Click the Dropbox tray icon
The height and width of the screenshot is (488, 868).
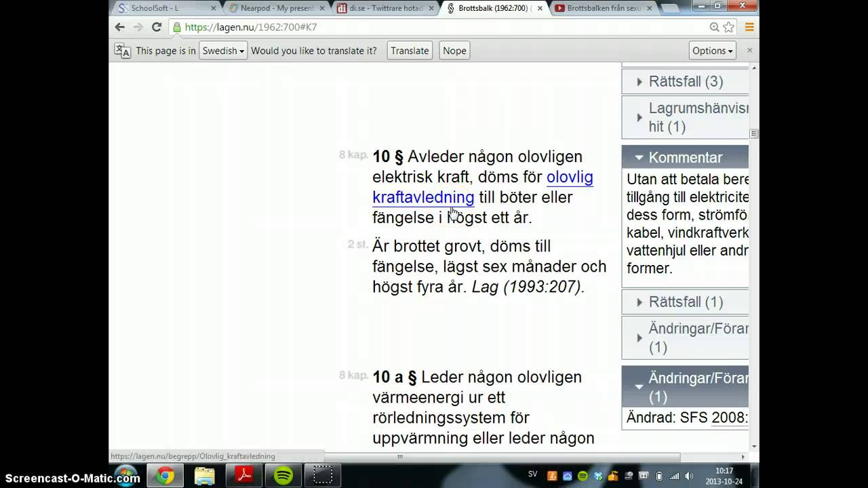598,476
